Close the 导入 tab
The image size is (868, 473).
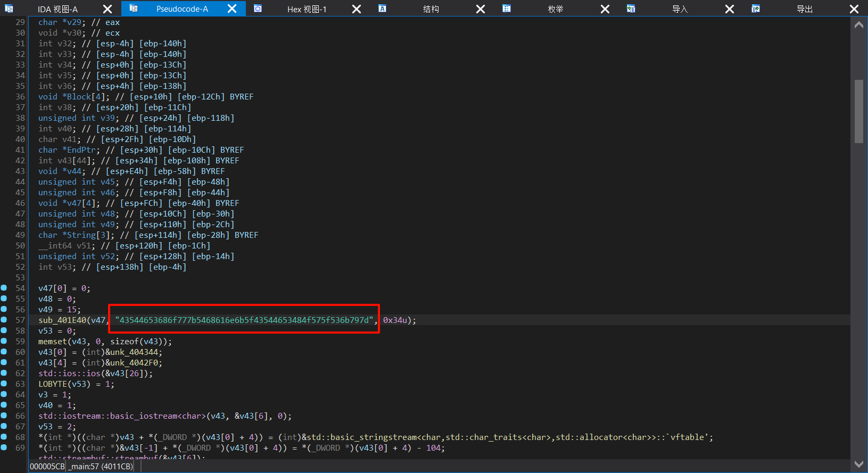[x=730, y=9]
